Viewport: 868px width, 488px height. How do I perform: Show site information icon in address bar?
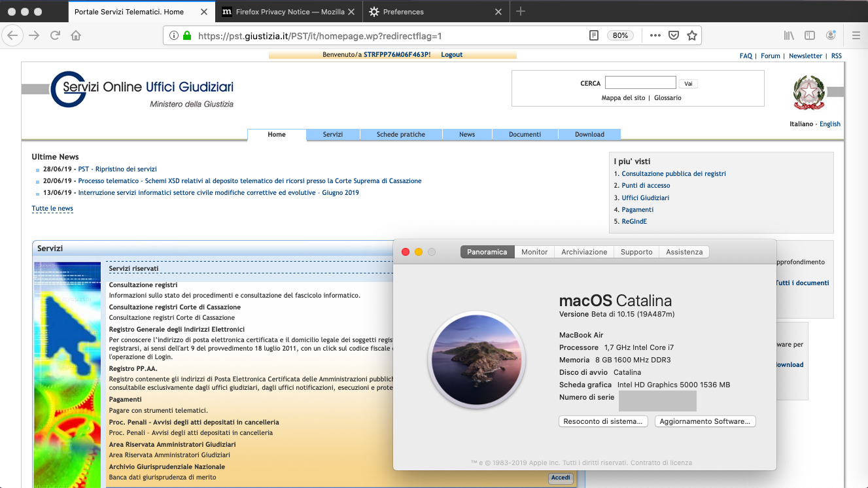(174, 36)
